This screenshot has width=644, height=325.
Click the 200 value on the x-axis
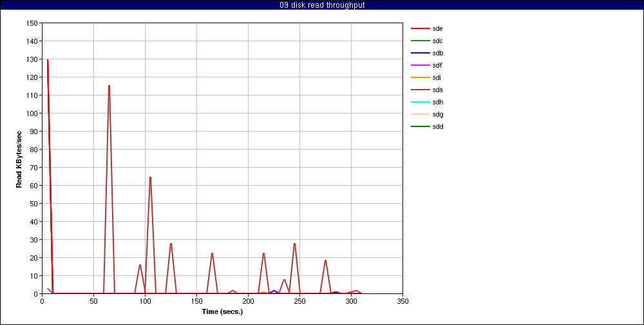pos(248,301)
